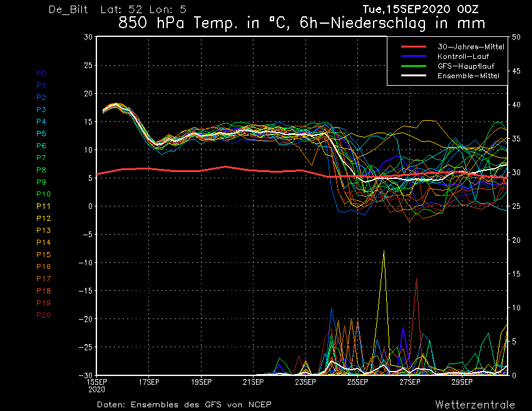Click the Lat: 52 Lon: 5 text
Viewport: 532px width, 411px height.
[x=143, y=9]
